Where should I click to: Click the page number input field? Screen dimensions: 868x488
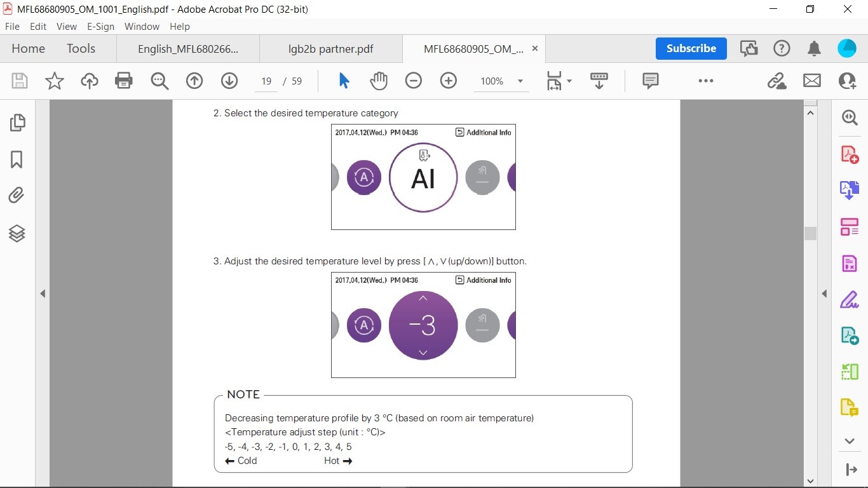(x=266, y=81)
